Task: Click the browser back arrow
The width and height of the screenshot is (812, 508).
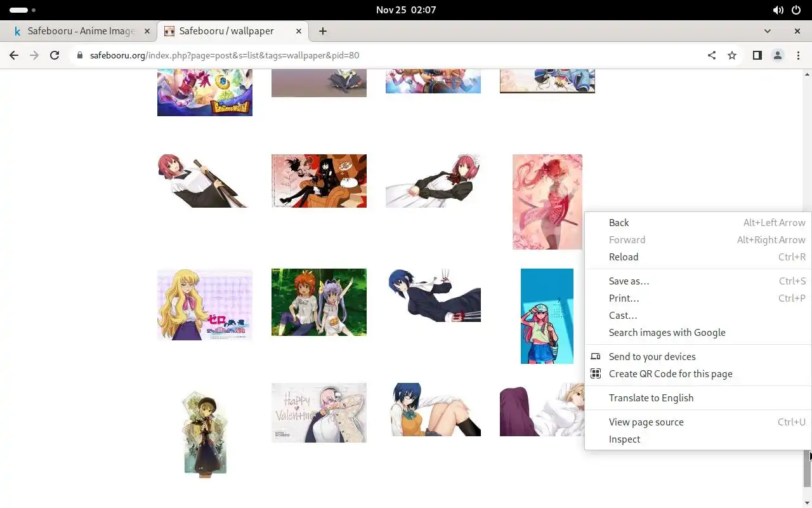Action: click(x=14, y=55)
